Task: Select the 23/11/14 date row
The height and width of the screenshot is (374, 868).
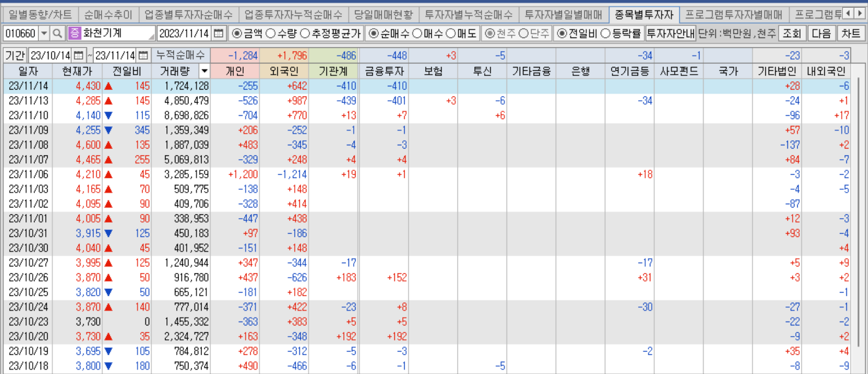Action: pos(427,86)
